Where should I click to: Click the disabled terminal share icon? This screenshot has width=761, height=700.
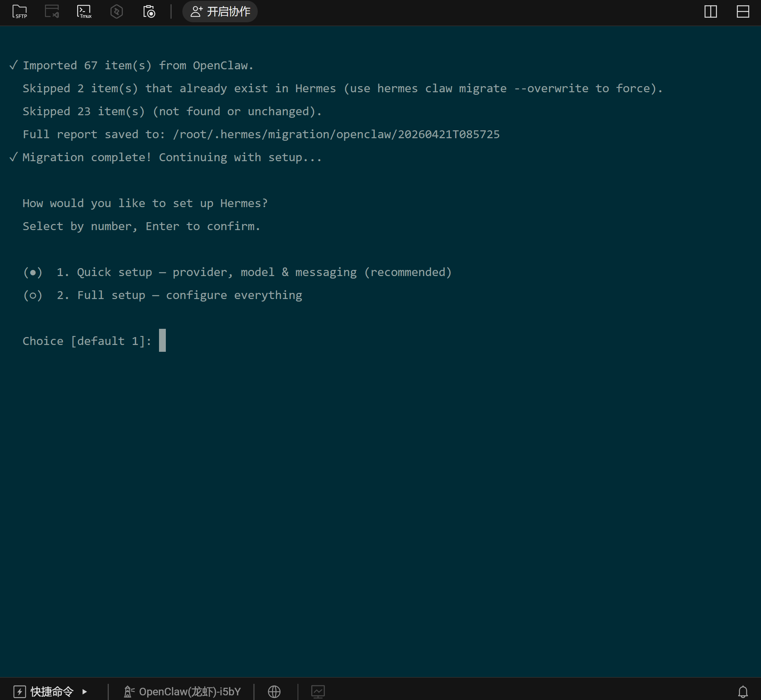pos(52,11)
